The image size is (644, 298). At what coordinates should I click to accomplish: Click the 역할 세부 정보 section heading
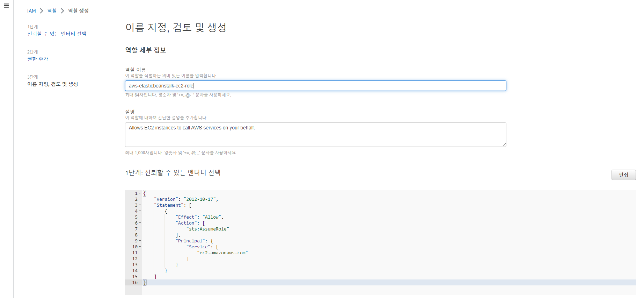tap(146, 50)
